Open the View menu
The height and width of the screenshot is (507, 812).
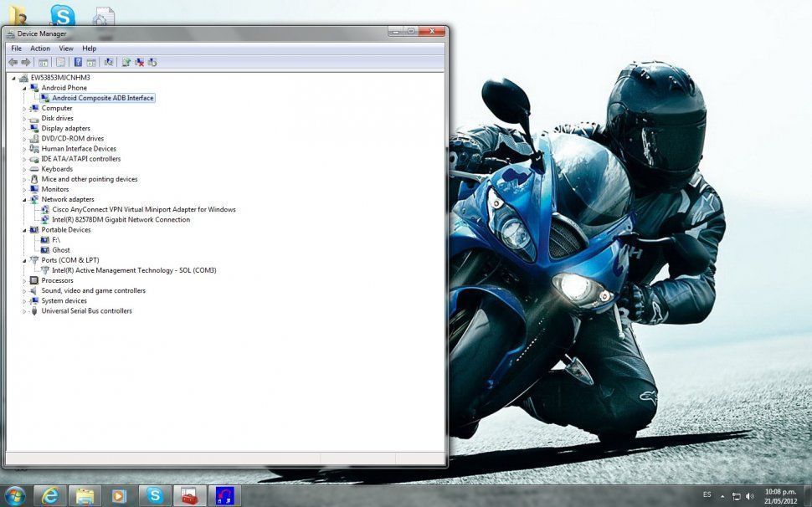(x=66, y=49)
